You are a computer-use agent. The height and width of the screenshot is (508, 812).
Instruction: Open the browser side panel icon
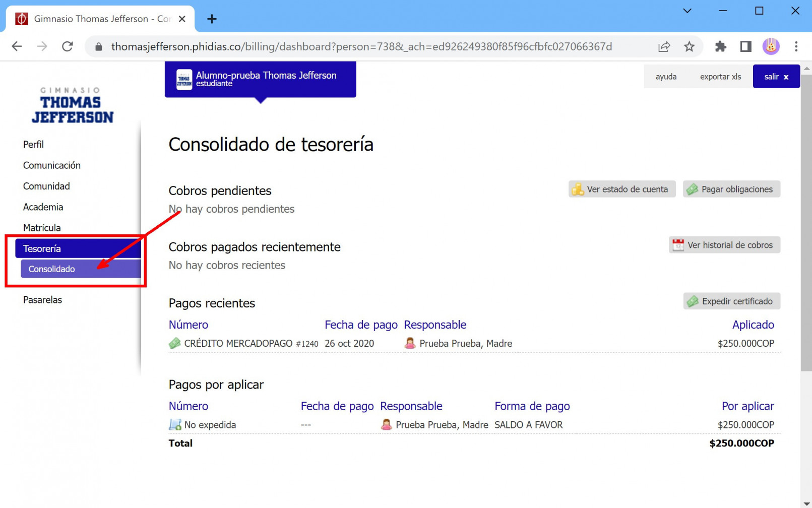point(745,47)
